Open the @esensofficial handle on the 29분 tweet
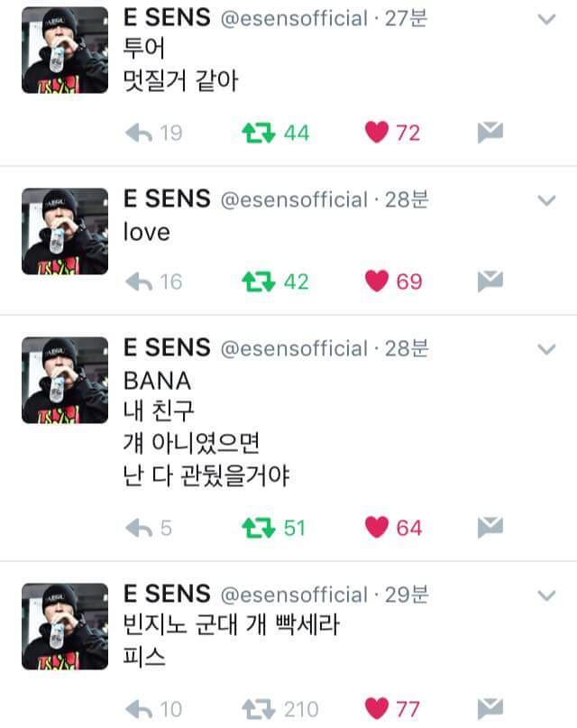The width and height of the screenshot is (577, 728). point(294,594)
